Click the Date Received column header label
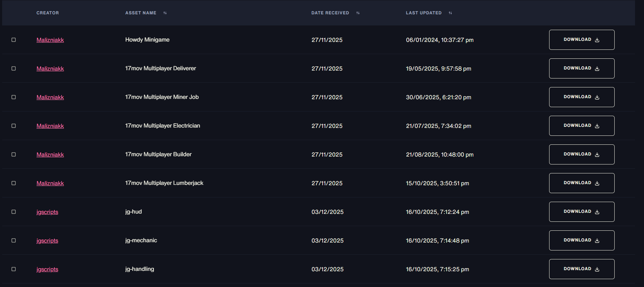 tap(330, 13)
